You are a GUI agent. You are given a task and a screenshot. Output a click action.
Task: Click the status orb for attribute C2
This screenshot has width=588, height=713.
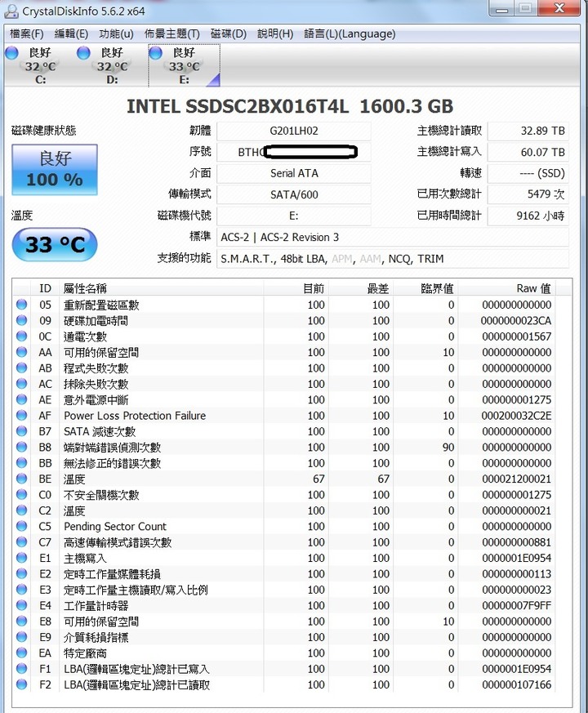[21, 510]
